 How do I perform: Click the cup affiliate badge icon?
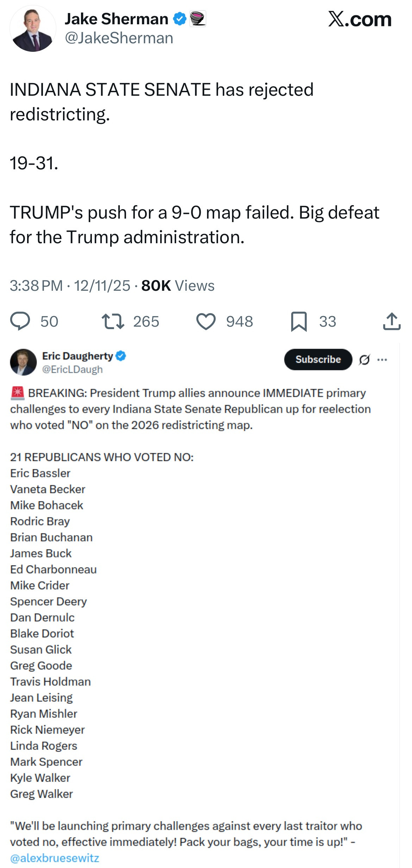pos(198,19)
